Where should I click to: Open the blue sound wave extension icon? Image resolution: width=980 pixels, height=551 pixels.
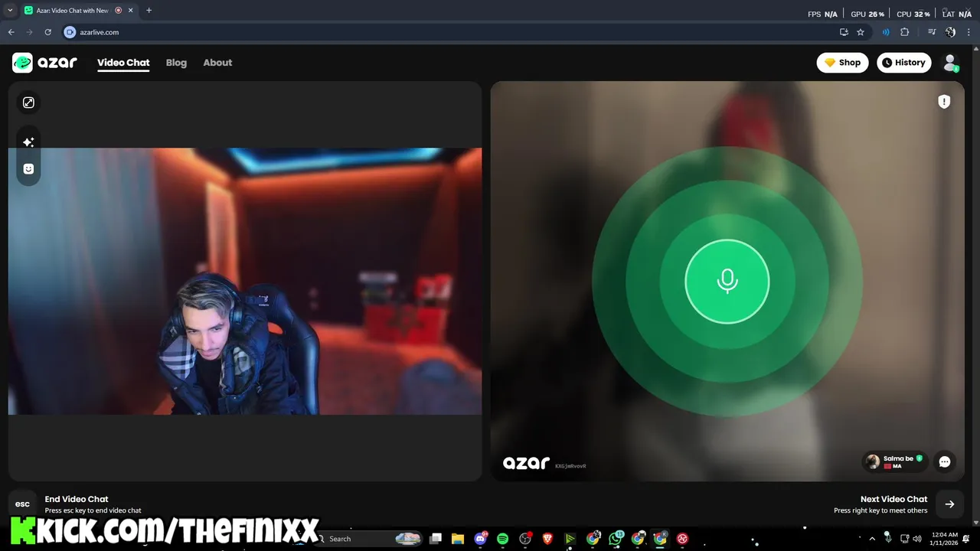click(886, 32)
